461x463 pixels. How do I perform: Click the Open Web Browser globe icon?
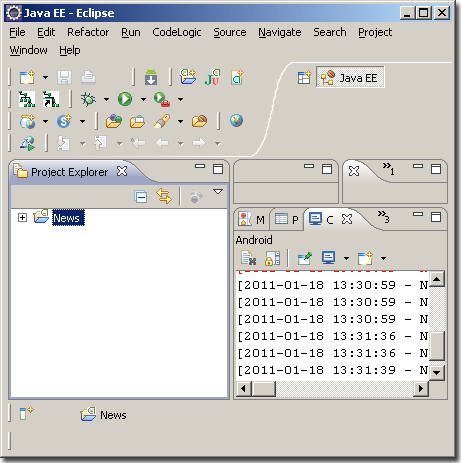236,120
